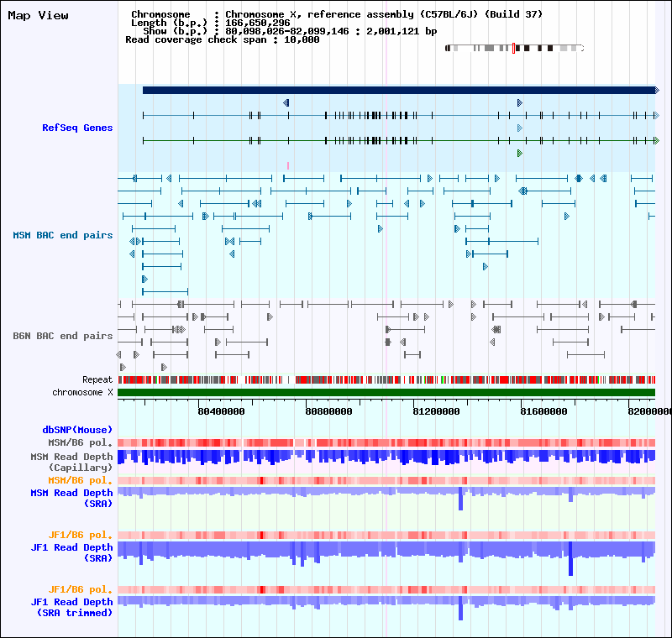This screenshot has width=672, height=638.
Task: Click dark blue right arrow near 81600000 in RefSeq
Action: (x=520, y=102)
